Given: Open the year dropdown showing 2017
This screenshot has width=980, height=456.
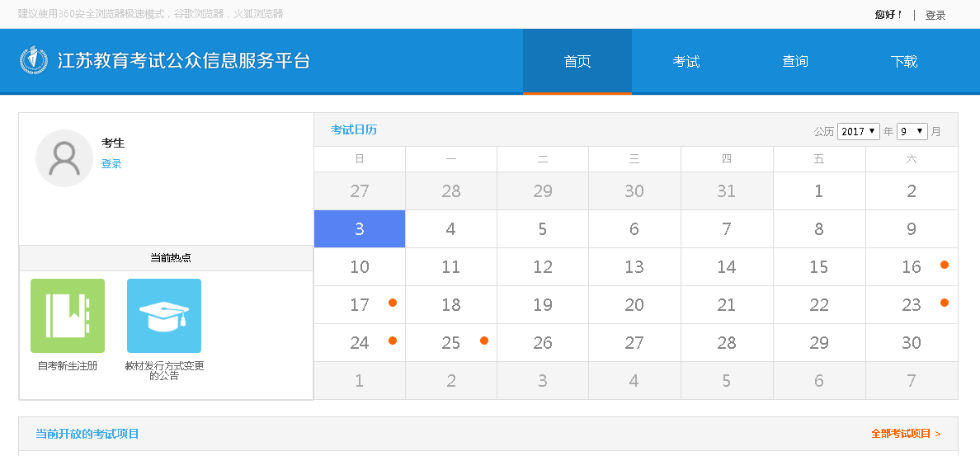Looking at the screenshot, I should coord(858,131).
